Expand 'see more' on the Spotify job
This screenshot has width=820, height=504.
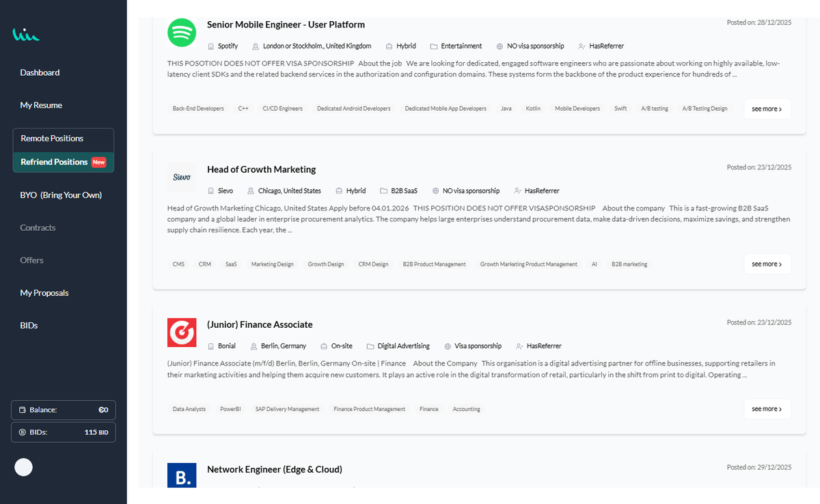tap(767, 109)
